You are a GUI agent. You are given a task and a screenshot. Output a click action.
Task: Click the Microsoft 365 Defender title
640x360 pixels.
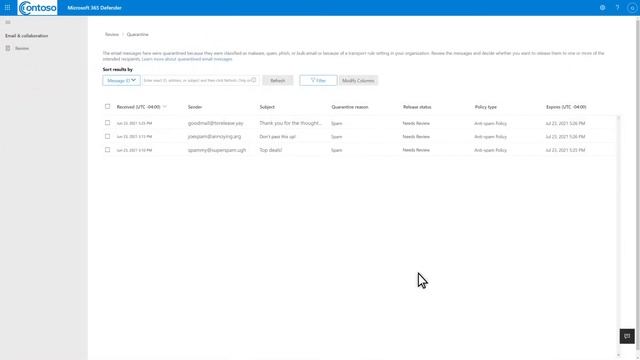click(94, 8)
